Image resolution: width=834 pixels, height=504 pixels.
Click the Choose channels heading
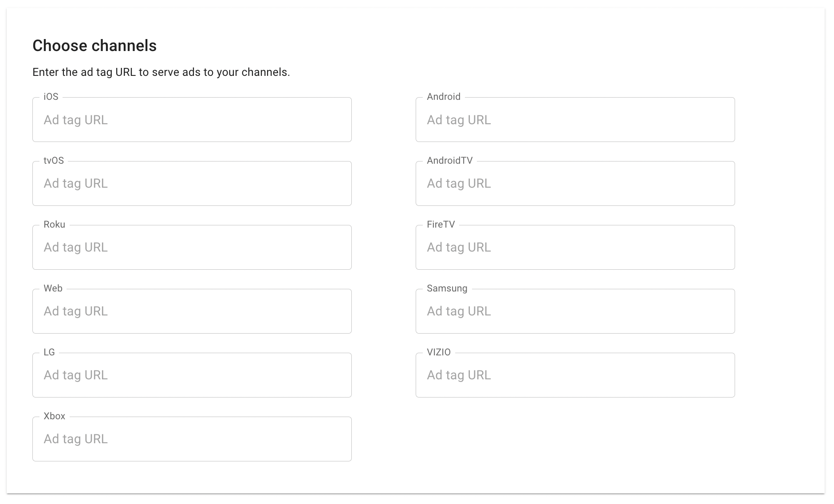pyautogui.click(x=94, y=46)
